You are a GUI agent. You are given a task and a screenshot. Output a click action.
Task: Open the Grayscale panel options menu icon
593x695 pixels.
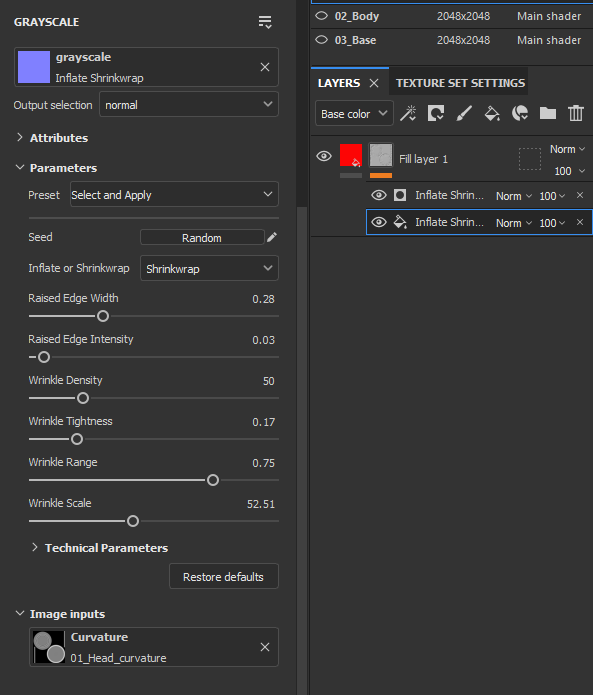tap(265, 22)
